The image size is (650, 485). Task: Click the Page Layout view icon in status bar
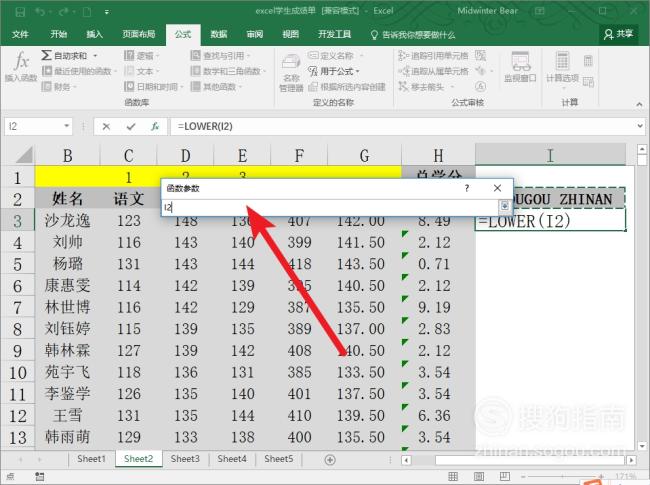click(479, 476)
